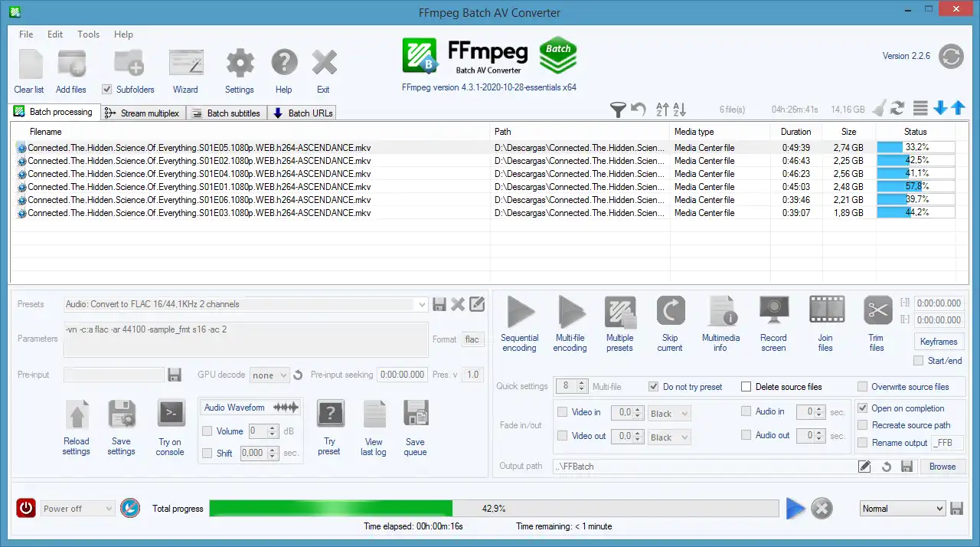Click the Add files icon
The image size is (980, 547).
click(x=71, y=64)
